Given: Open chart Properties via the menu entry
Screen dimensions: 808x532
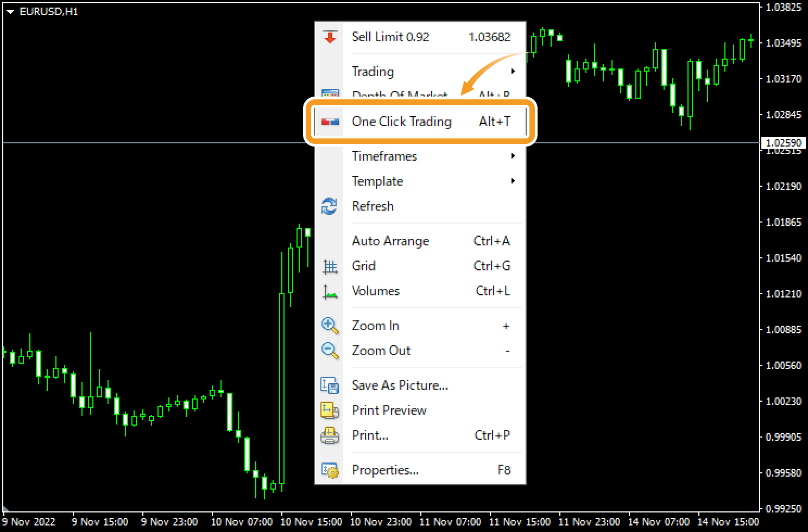Looking at the screenshot, I should point(386,470).
